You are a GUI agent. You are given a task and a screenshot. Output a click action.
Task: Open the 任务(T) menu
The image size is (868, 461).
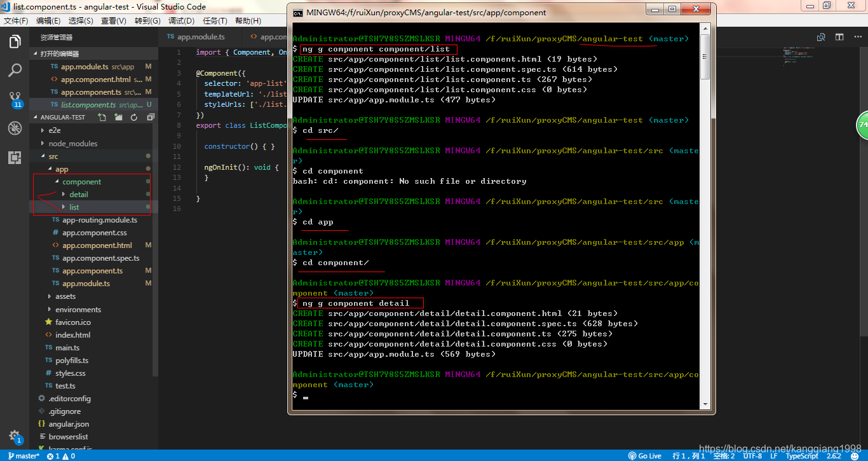215,21
